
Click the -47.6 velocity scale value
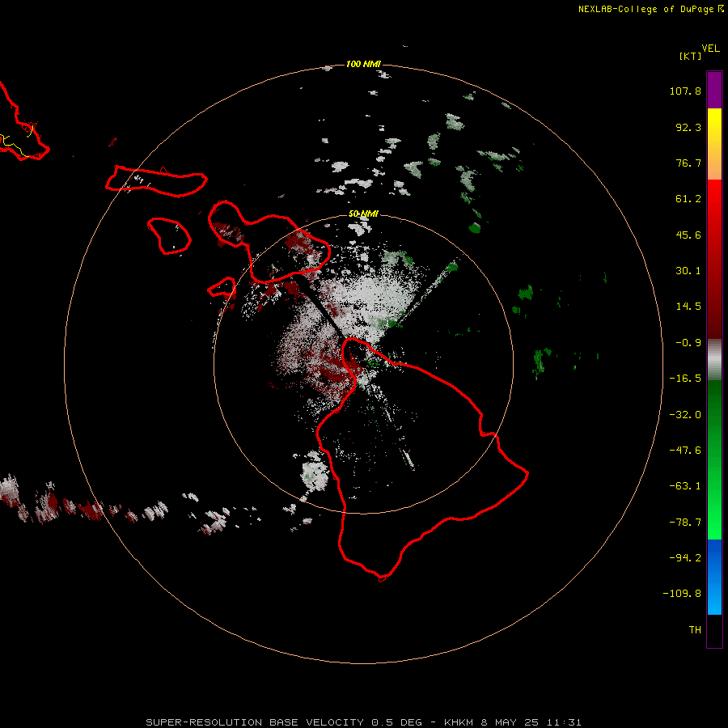(685, 451)
